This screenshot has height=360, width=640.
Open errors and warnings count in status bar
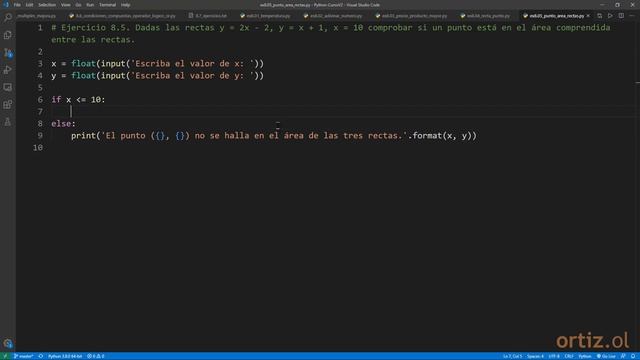(x=96, y=356)
